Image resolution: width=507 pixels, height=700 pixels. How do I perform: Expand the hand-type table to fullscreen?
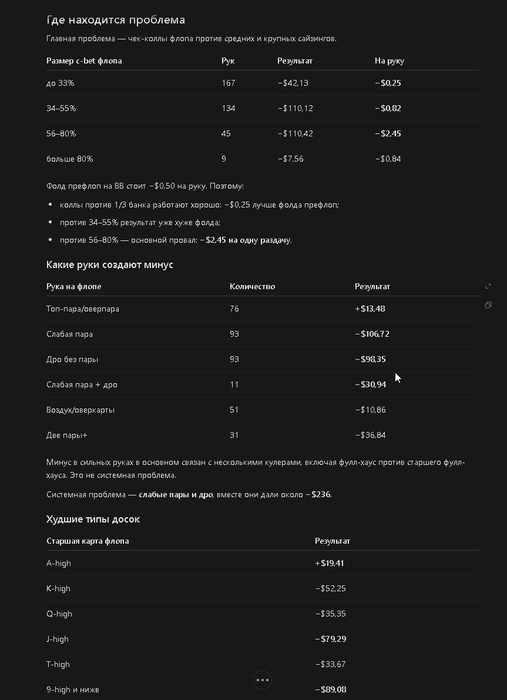(x=488, y=287)
